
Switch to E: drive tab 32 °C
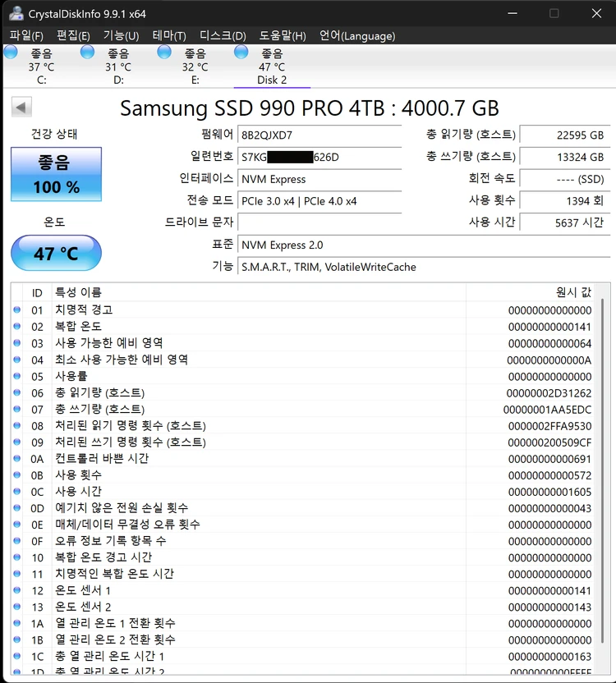pyautogui.click(x=195, y=66)
